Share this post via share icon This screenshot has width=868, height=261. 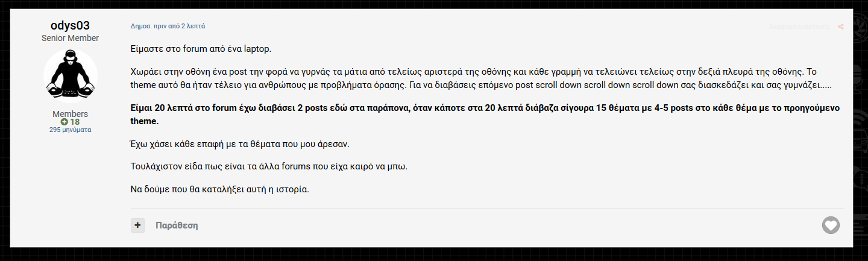click(x=841, y=27)
